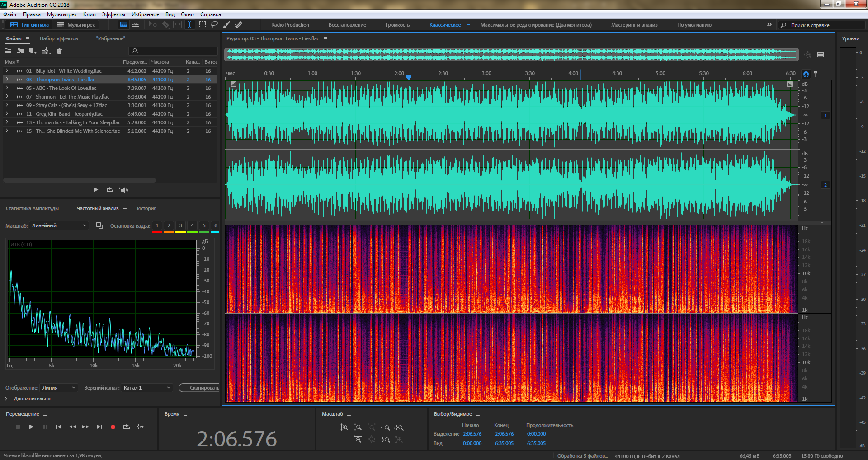Expand the 01 - Billy Idol file row
The image size is (868, 460).
pos(7,71)
